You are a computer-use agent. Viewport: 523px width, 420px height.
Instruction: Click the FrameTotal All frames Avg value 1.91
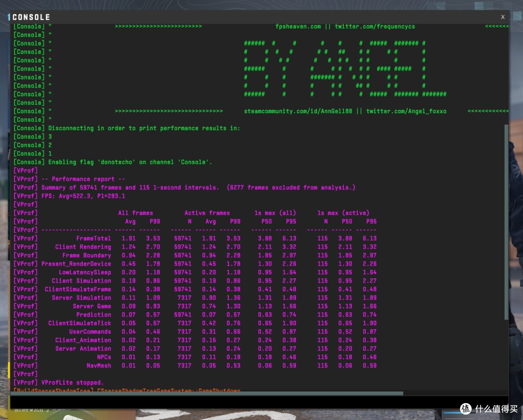click(x=128, y=239)
